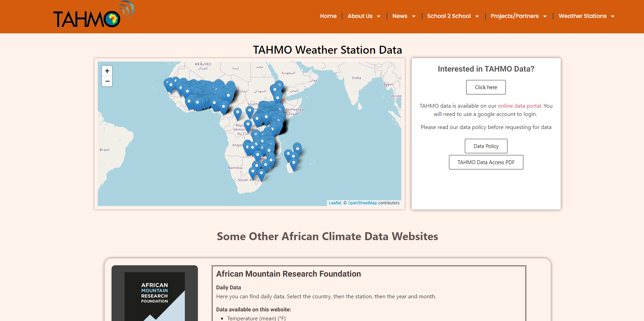The image size is (644, 321).
Task: Expand the Weather Stations dropdown arrow
Action: [x=613, y=17]
